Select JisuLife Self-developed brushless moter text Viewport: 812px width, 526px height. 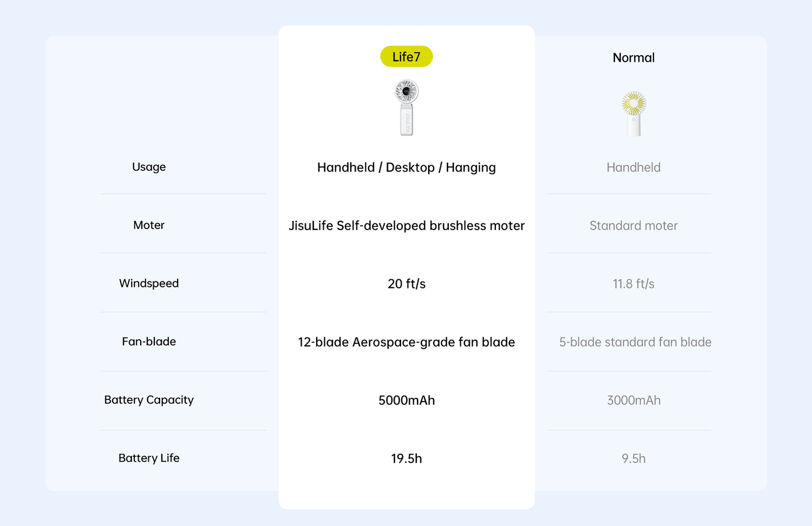[x=407, y=226]
